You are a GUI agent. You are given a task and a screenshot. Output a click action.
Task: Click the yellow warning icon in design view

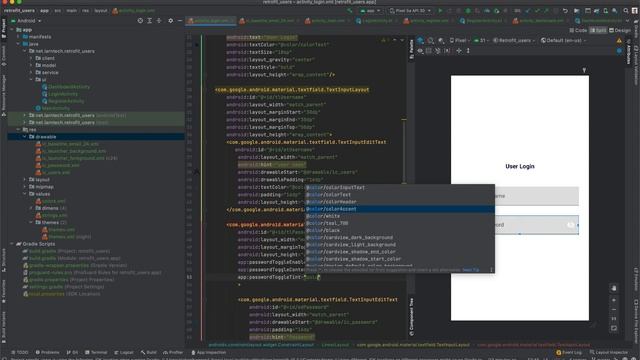619,40
